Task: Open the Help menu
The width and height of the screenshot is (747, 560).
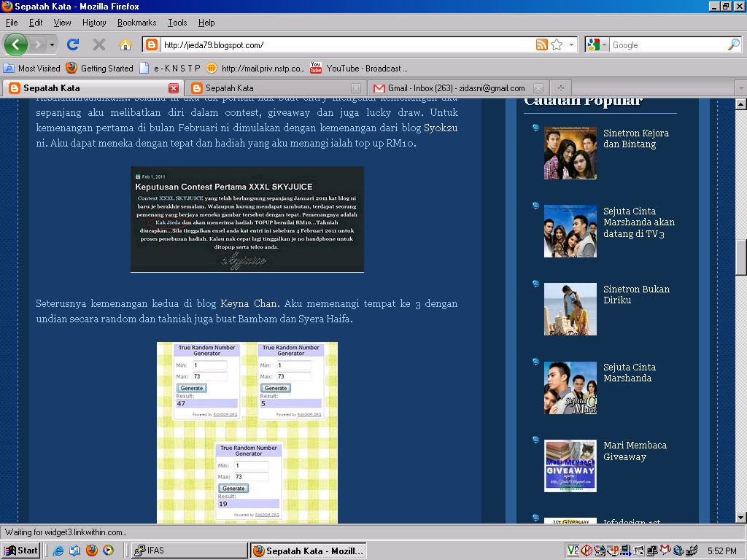Action: click(206, 23)
